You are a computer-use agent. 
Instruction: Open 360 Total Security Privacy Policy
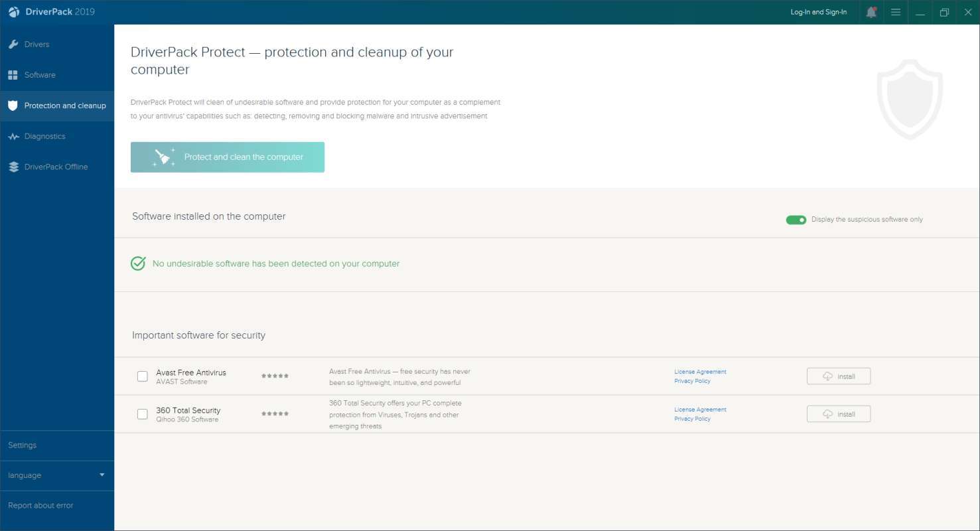tap(692, 419)
